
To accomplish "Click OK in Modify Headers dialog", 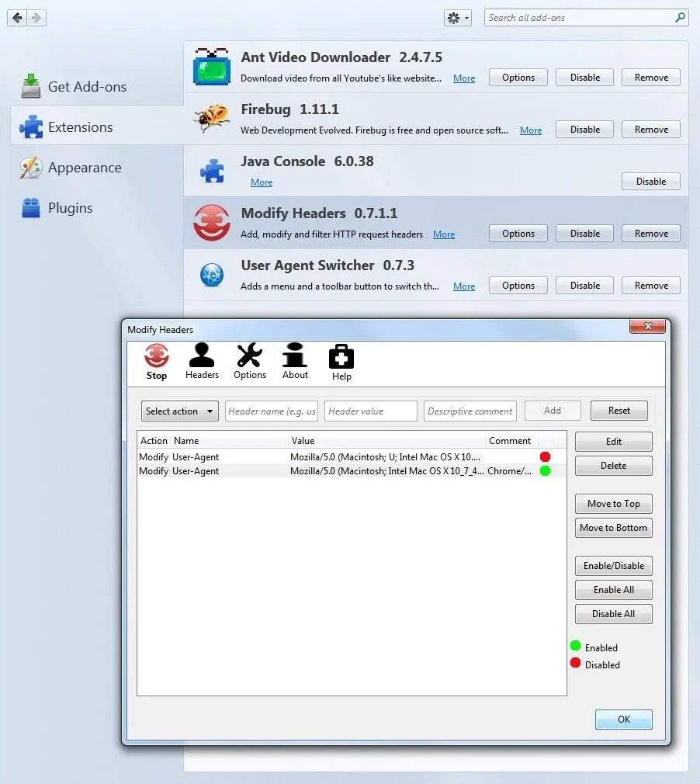I will coord(623,719).
